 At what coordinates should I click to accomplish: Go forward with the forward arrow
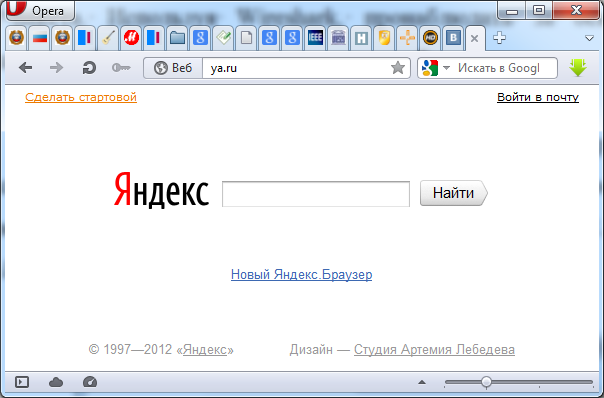(57, 68)
